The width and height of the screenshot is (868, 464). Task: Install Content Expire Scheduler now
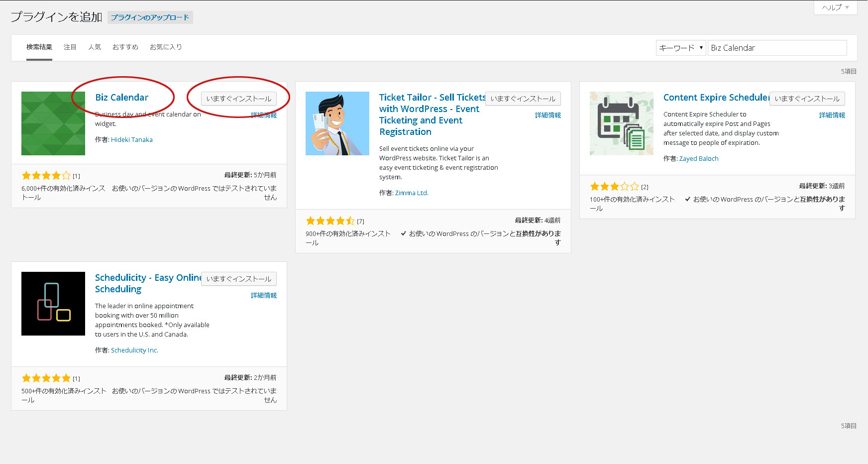pyautogui.click(x=807, y=99)
